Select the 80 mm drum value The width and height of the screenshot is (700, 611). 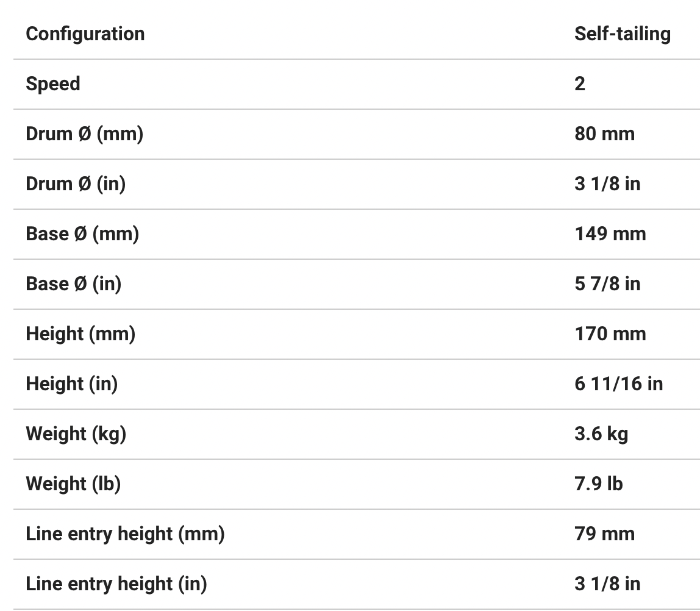pos(604,134)
